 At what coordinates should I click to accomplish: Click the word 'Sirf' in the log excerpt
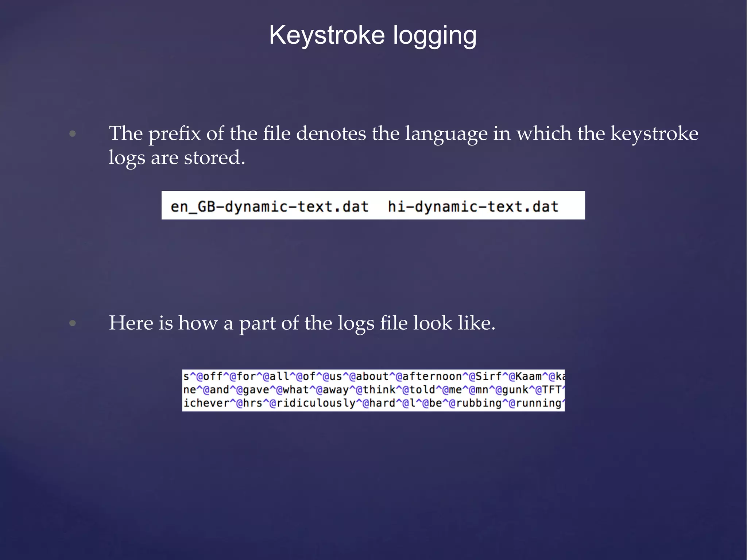pyautogui.click(x=489, y=376)
